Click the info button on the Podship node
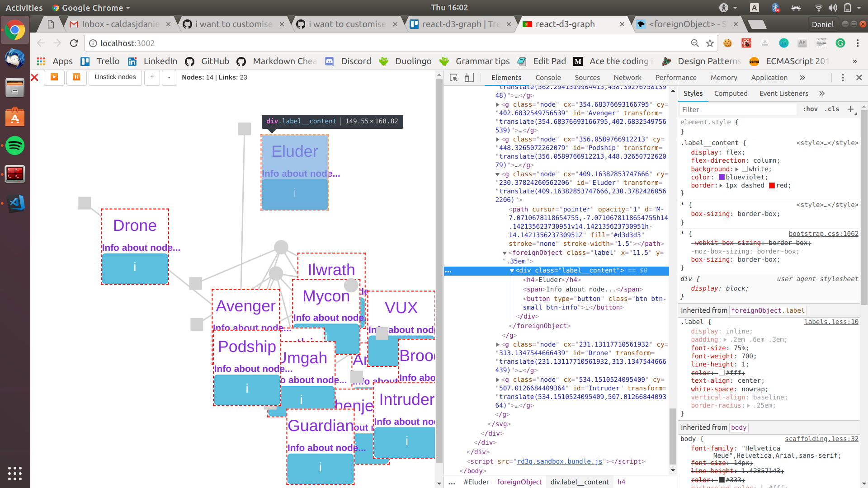Viewport: 868px width, 488px height. (x=247, y=389)
